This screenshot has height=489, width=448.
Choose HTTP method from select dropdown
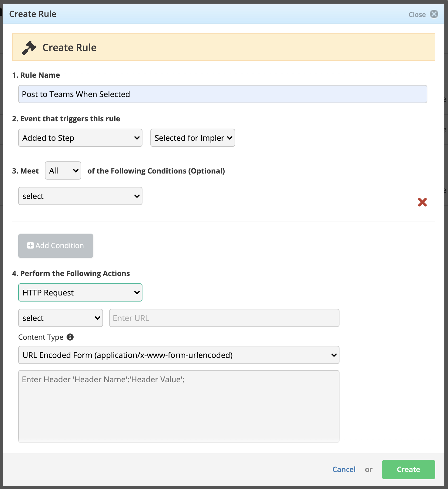[61, 318]
